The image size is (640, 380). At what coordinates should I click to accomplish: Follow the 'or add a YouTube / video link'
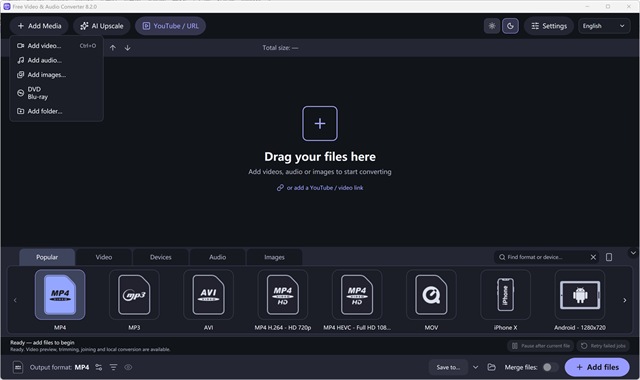[x=320, y=188]
